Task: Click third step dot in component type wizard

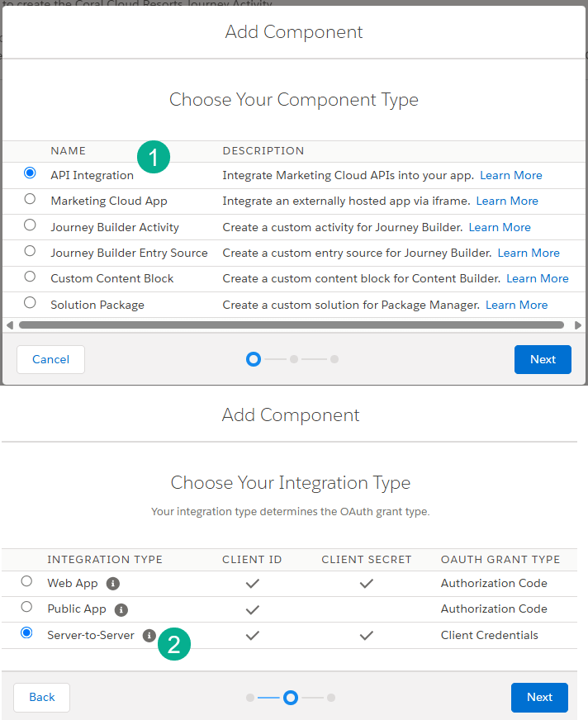Action: coord(334,359)
